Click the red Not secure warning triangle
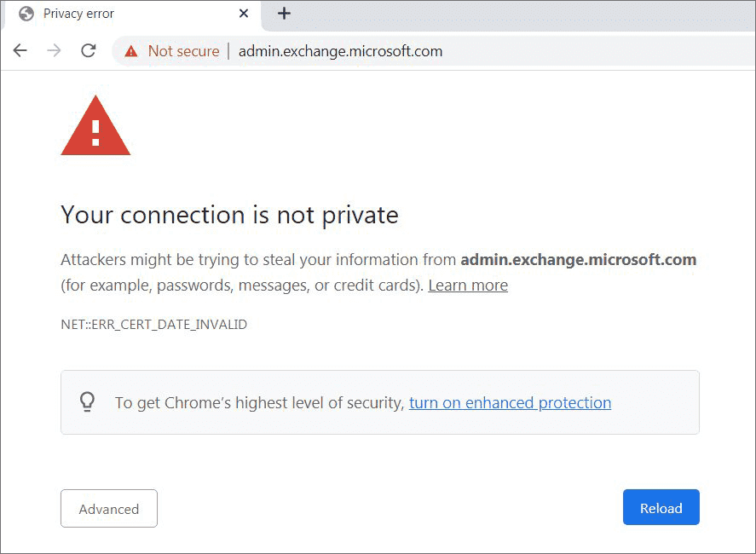756x554 pixels. [x=131, y=51]
